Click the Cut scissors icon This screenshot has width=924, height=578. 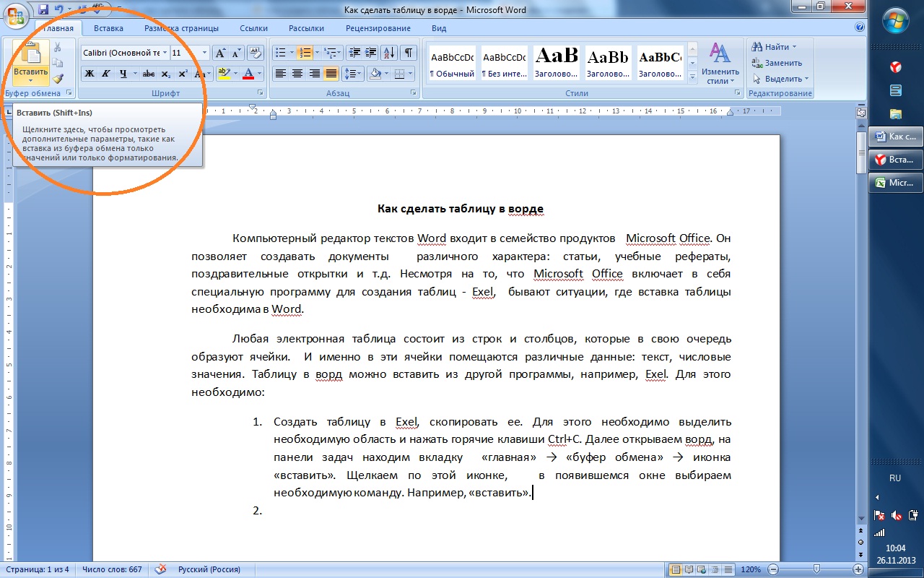coord(58,48)
